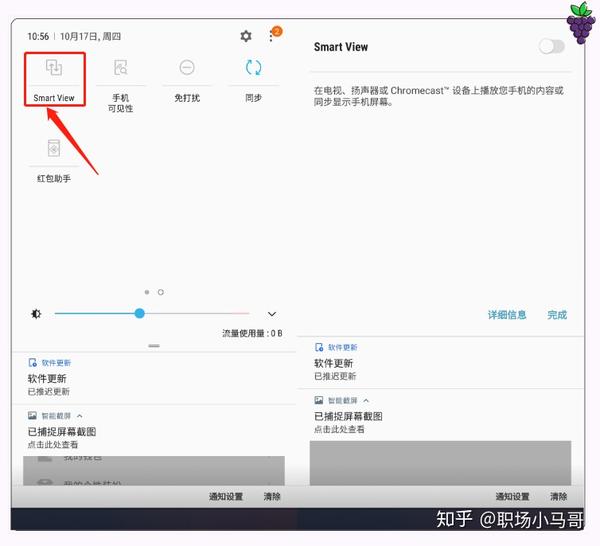Open left 软件更新 已推迟更新 notification

[x=154, y=377]
